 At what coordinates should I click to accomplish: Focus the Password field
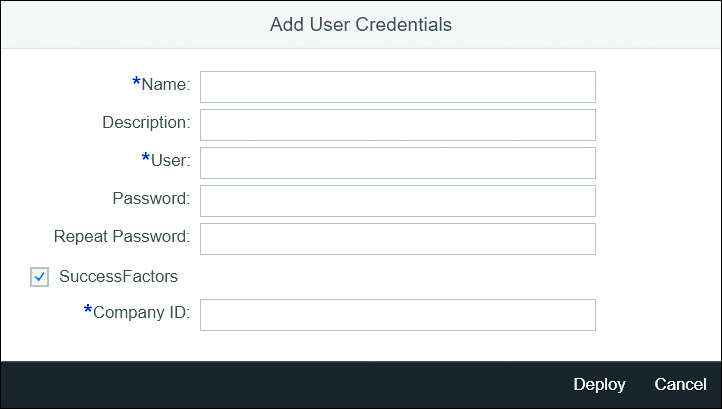coord(398,201)
